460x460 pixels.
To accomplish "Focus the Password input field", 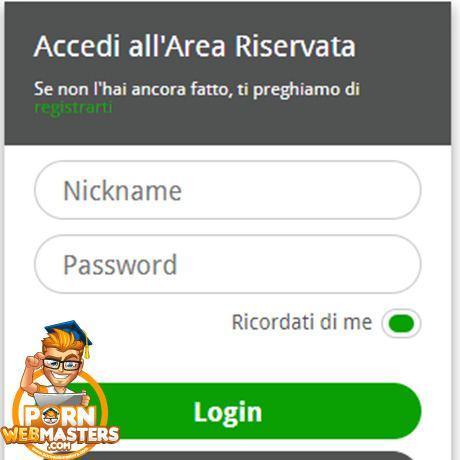I will [x=228, y=264].
